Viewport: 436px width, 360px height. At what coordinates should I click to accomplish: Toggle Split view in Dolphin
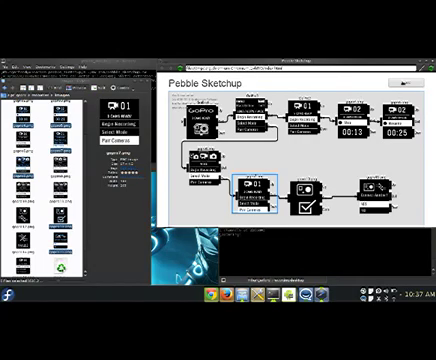point(98,88)
